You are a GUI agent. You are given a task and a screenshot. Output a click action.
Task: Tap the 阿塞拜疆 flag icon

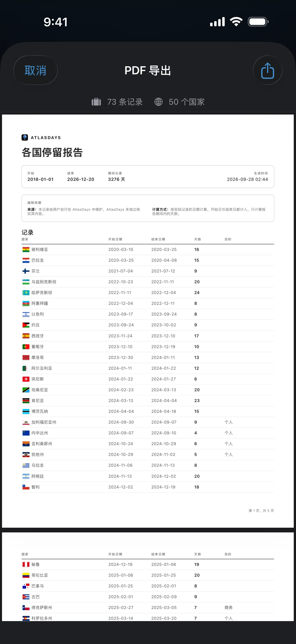tap(26, 303)
